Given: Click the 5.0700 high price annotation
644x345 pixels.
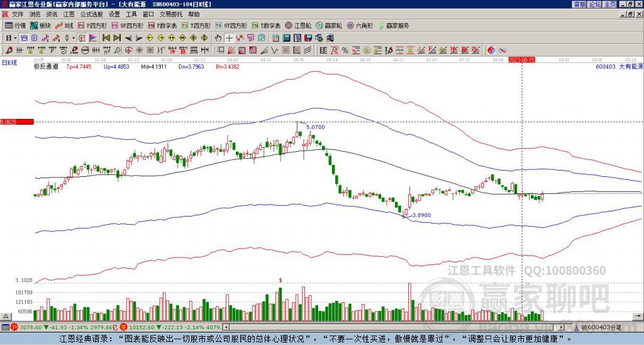Looking at the screenshot, I should (x=316, y=127).
